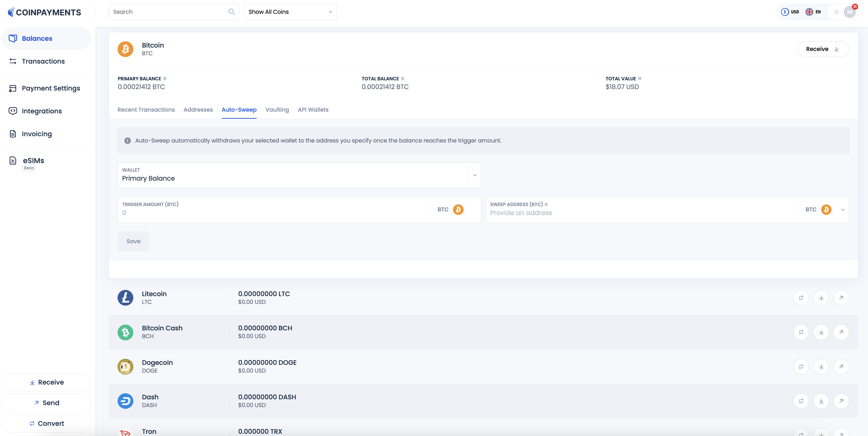Click the Trigger Amount input field
The image size is (868, 436).
coord(272,213)
